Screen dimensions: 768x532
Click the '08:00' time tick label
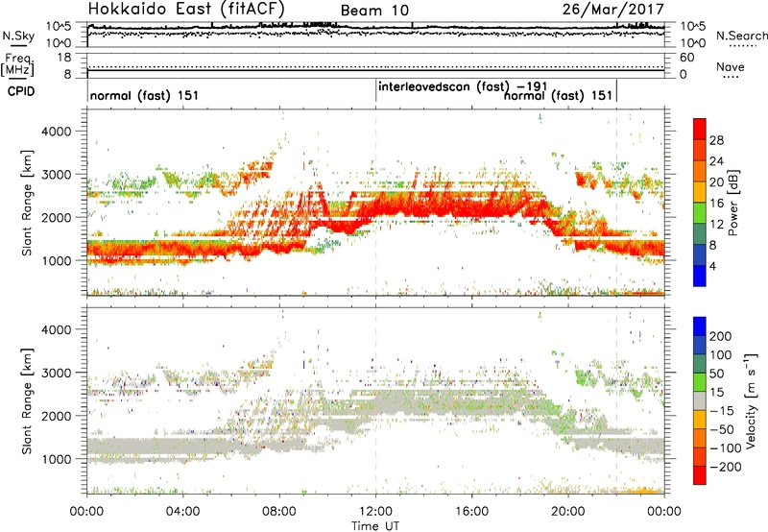point(279,512)
